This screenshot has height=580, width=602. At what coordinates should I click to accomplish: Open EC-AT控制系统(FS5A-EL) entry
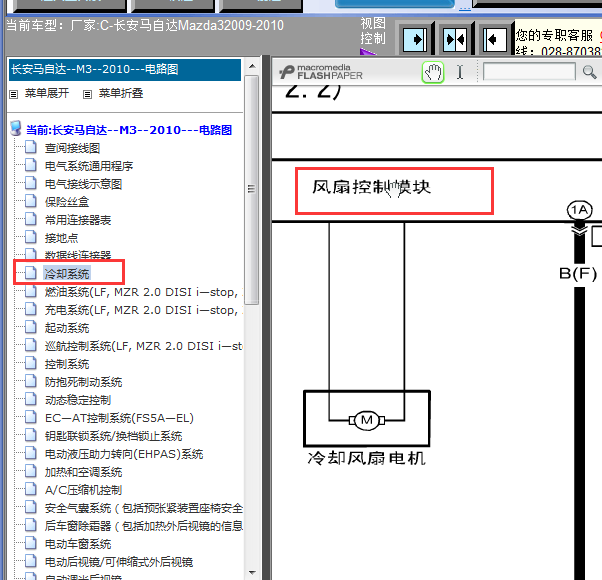(x=119, y=418)
